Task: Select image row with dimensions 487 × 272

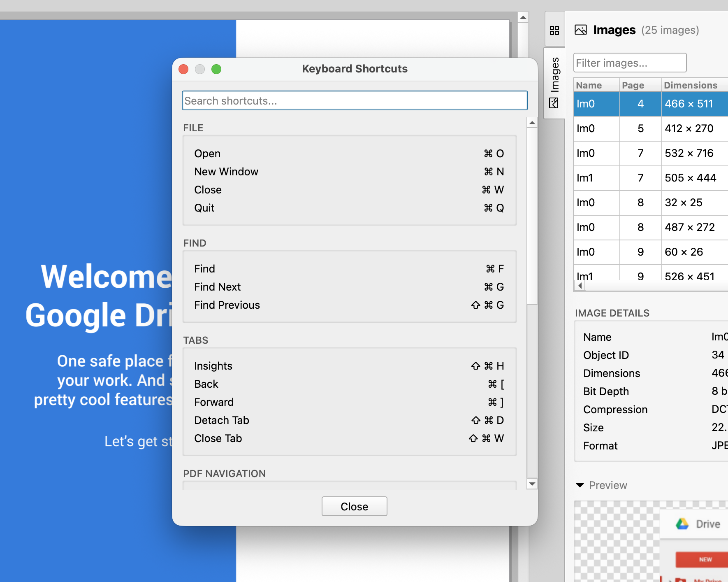Action: pyautogui.click(x=651, y=227)
